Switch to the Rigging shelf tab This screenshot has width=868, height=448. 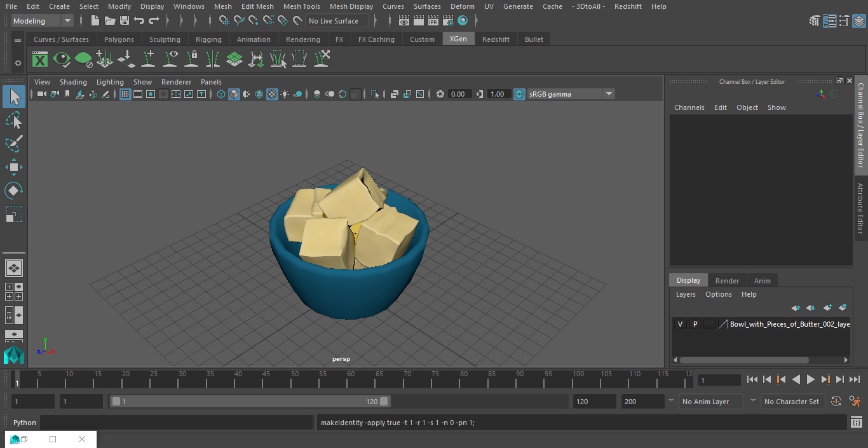(208, 39)
